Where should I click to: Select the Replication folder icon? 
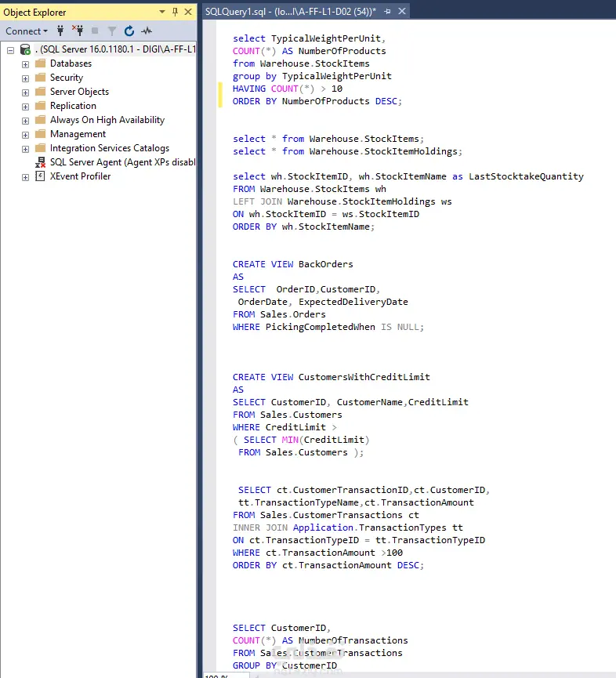click(x=40, y=106)
